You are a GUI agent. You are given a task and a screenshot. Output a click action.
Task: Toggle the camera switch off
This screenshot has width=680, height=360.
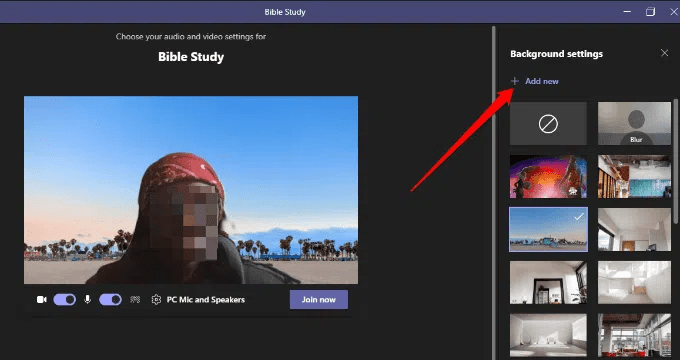[x=65, y=300]
